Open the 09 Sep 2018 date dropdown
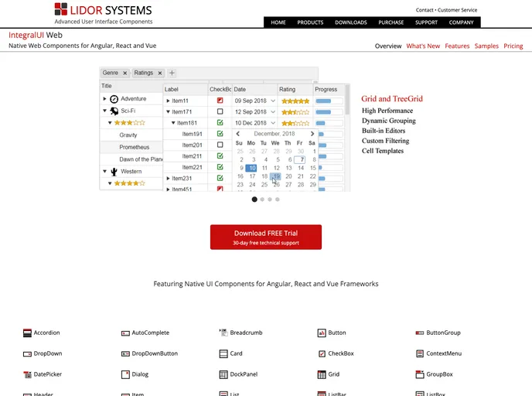The height and width of the screenshot is (396, 532). pos(273,101)
